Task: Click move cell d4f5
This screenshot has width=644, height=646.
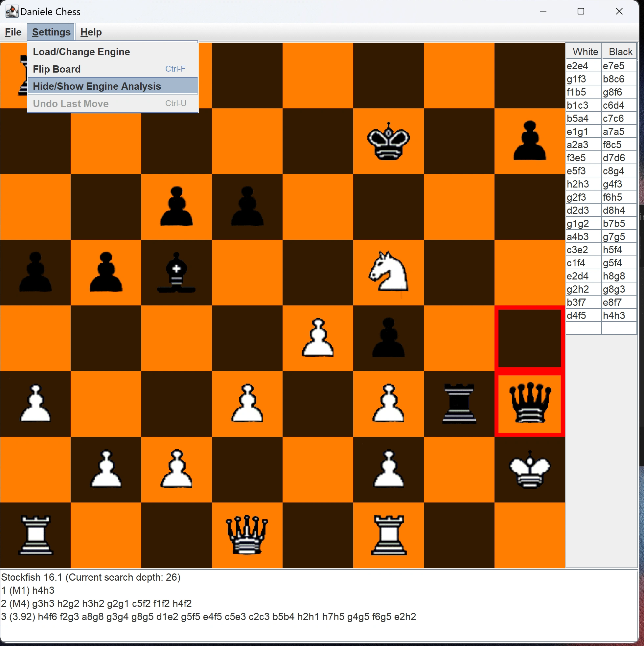Action: 584,316
